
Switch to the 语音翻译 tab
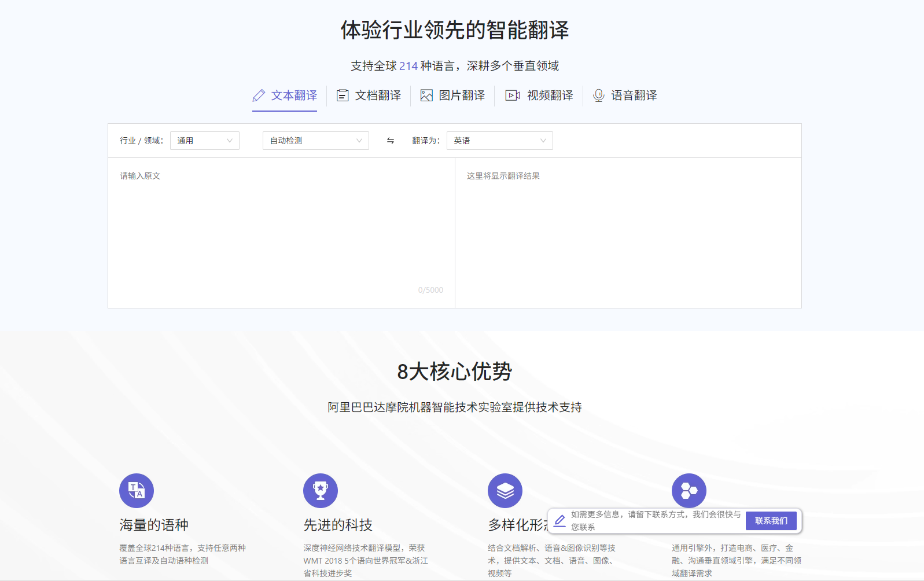pos(625,95)
